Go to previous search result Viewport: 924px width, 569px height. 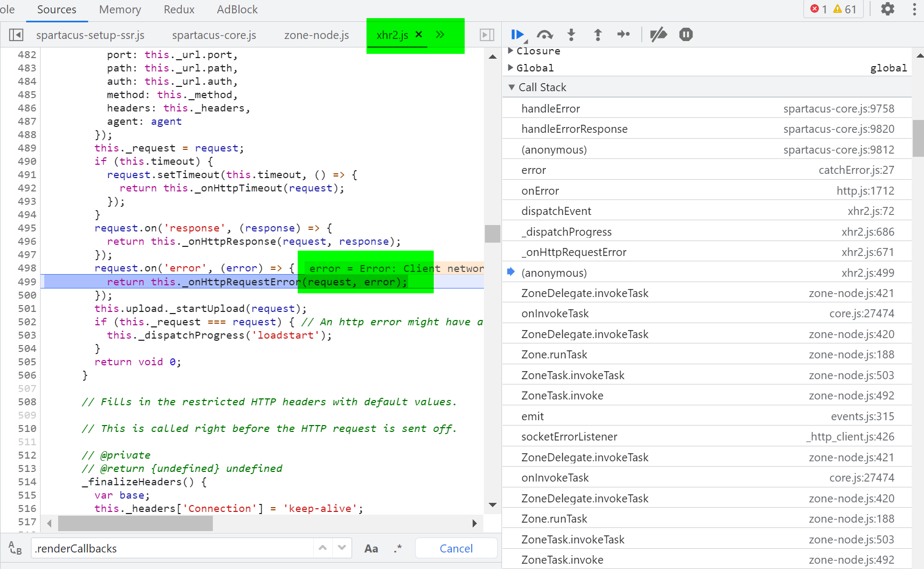coord(323,548)
